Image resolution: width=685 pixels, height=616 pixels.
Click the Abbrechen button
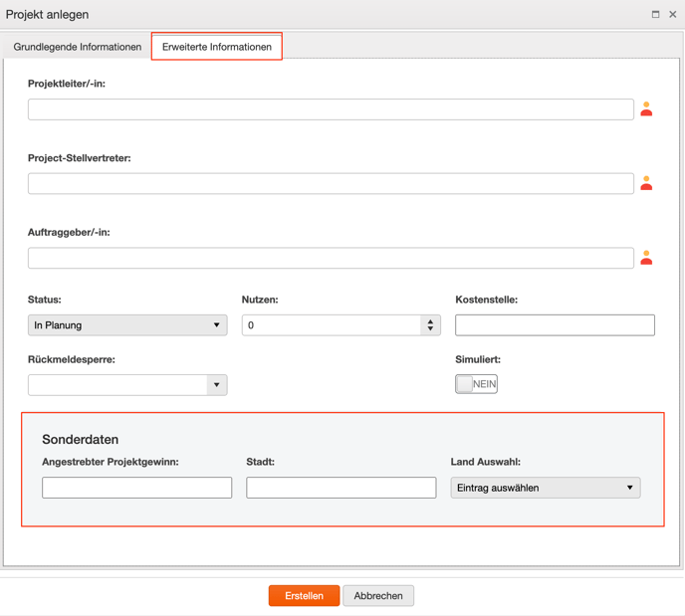tap(378, 596)
